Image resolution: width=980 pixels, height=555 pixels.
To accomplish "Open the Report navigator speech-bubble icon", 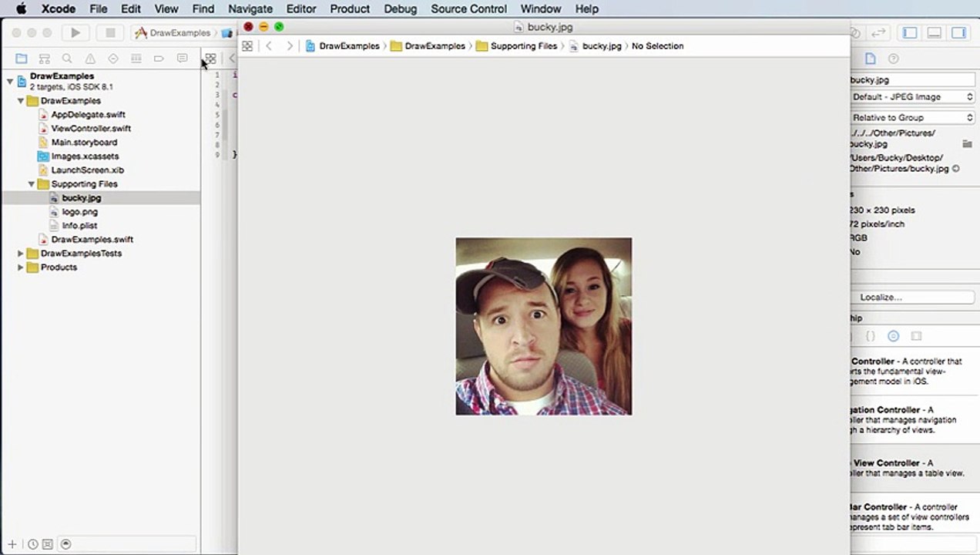I will pos(182,59).
